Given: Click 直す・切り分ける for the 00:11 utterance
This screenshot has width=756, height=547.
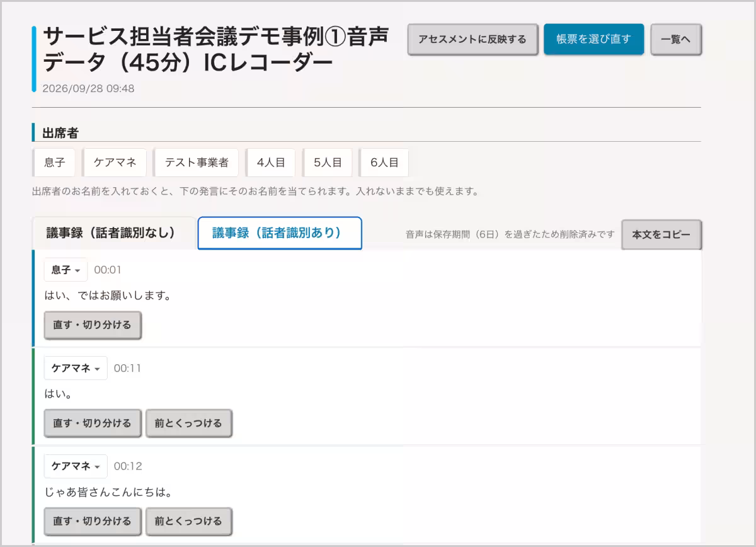Looking at the screenshot, I should pos(92,423).
